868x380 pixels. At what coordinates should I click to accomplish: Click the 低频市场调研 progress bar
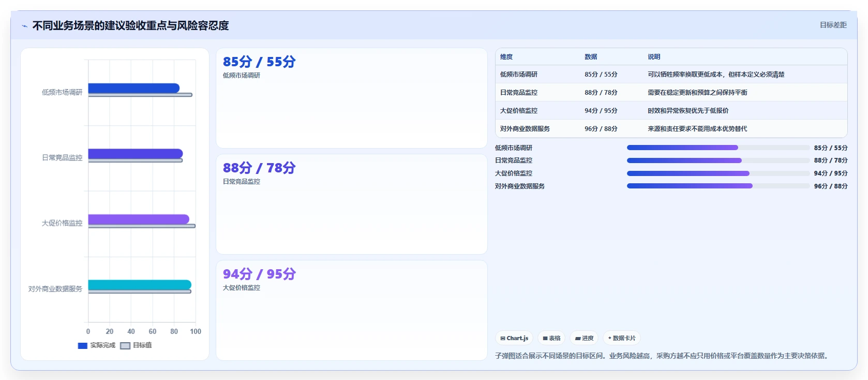718,148
